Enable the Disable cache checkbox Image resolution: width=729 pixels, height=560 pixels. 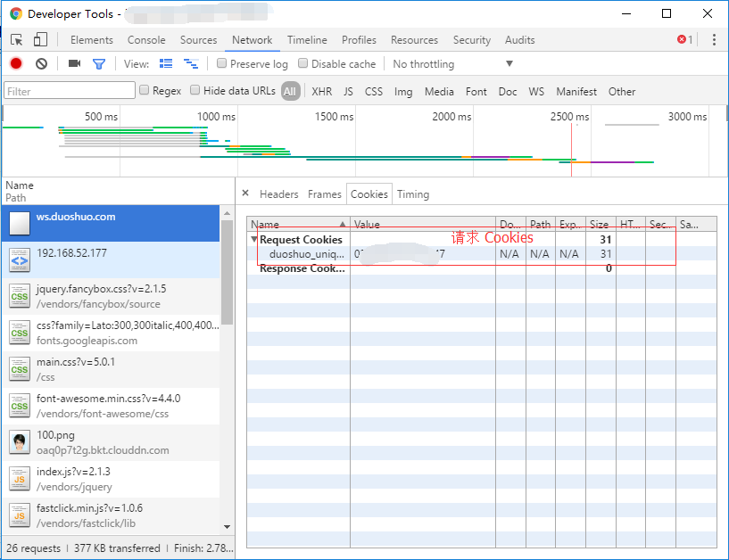click(303, 63)
